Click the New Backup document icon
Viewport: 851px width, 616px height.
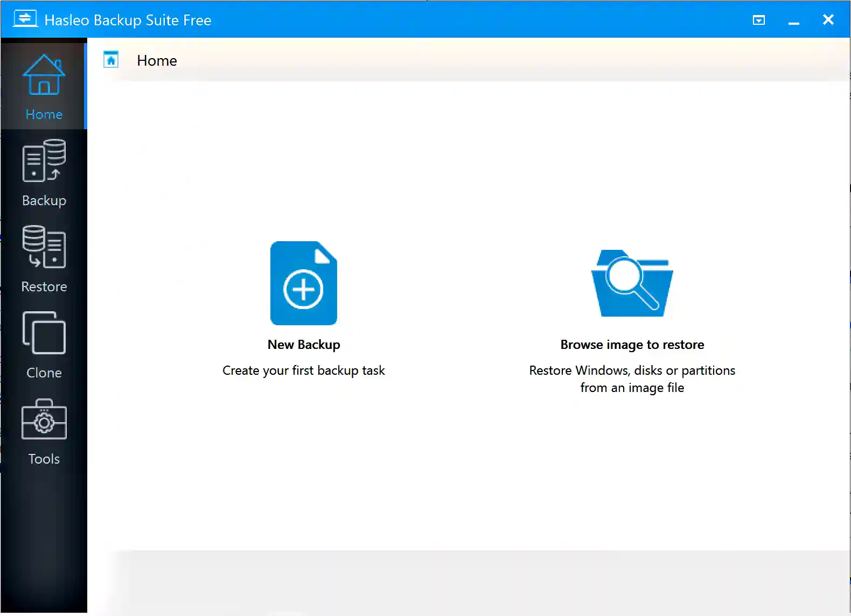pos(304,283)
